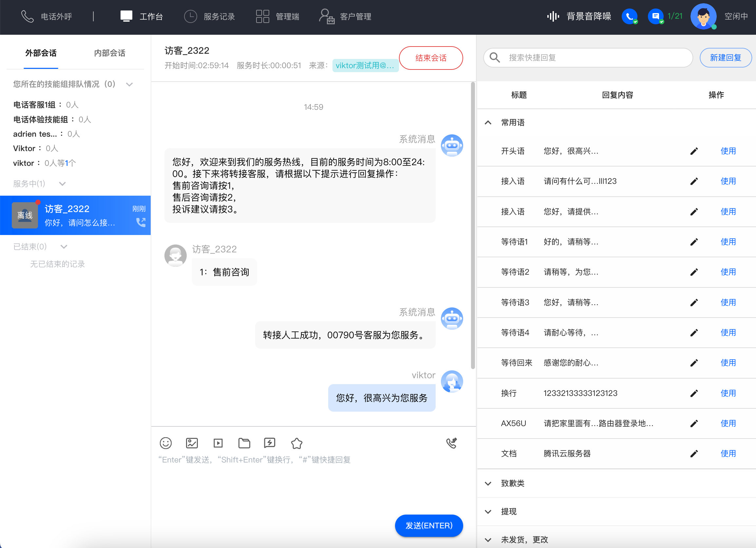Edit the 开头语 quick reply with pencil icon
This screenshot has width=756, height=548.
point(694,151)
